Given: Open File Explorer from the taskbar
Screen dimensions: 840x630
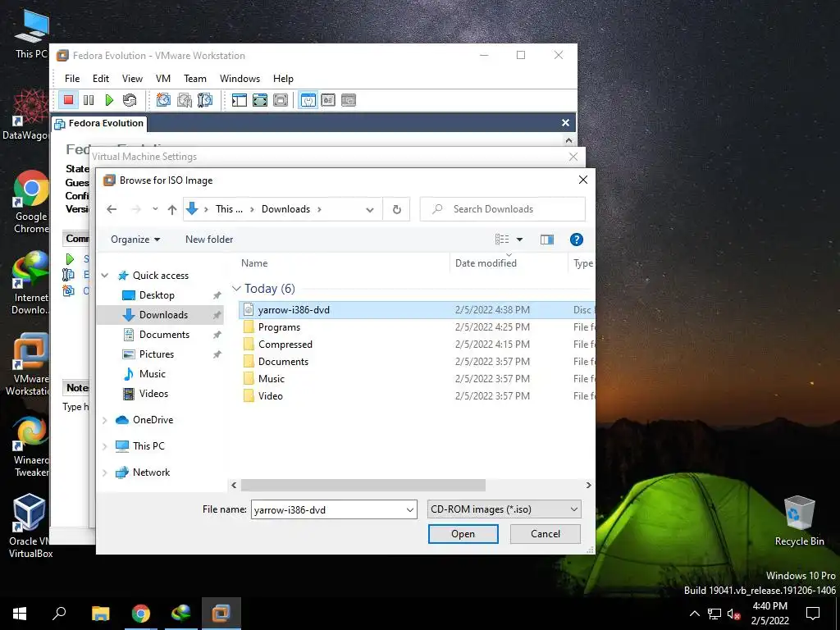Looking at the screenshot, I should (x=100, y=614).
